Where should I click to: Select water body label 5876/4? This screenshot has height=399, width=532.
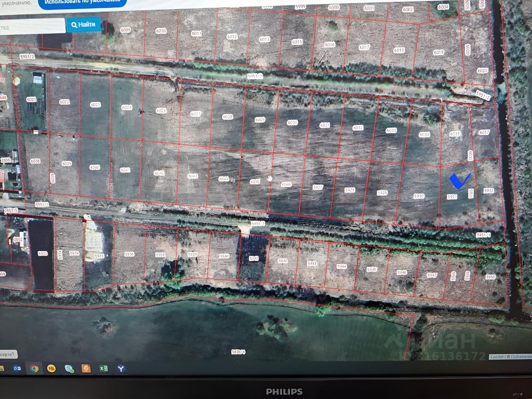238,352
